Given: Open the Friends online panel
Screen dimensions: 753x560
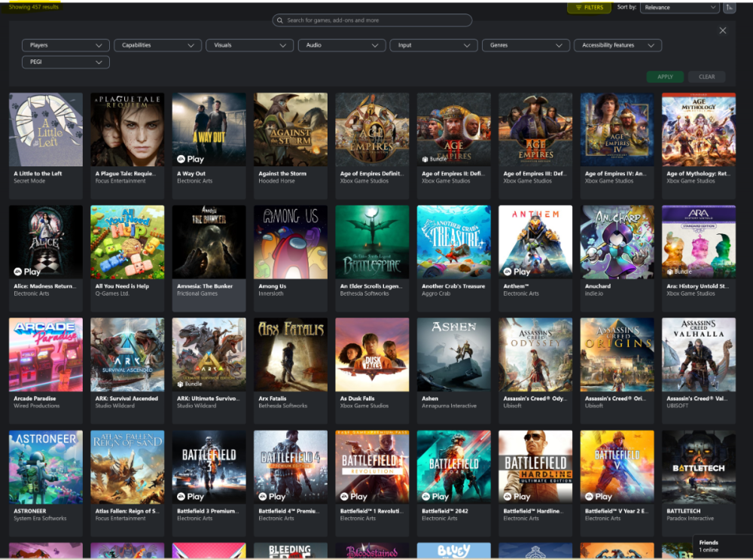Looking at the screenshot, I should (x=721, y=546).
